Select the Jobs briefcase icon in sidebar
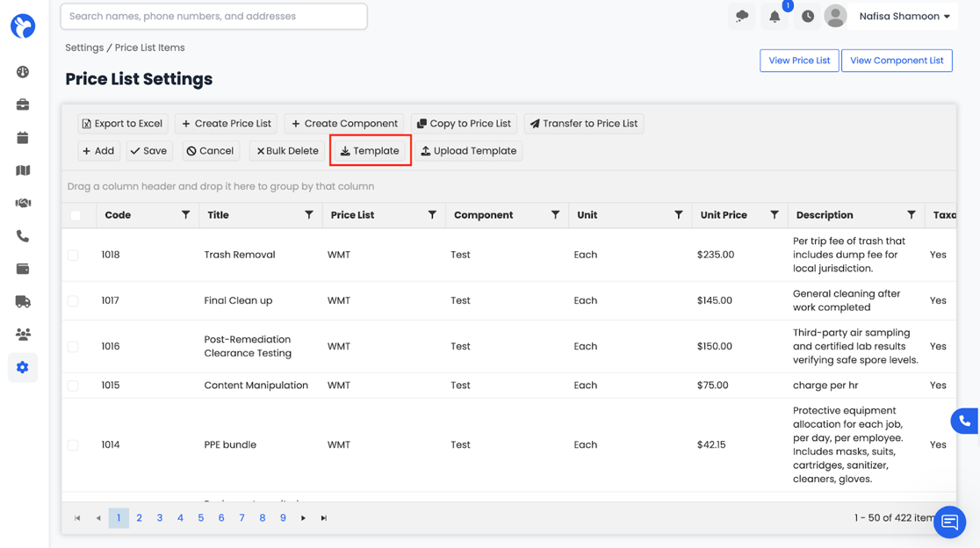Image resolution: width=980 pixels, height=548 pixels. point(22,104)
